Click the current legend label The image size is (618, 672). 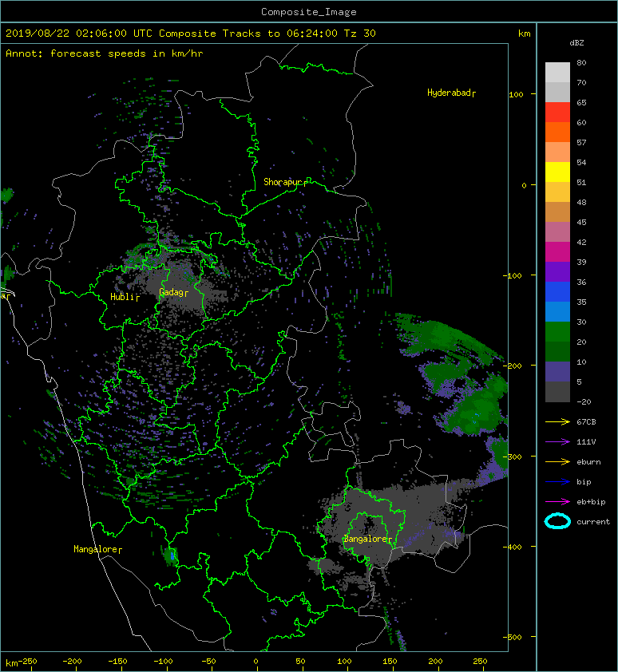[593, 522]
